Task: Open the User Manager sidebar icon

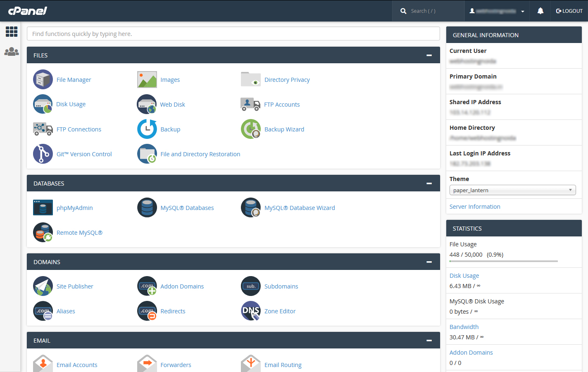Action: (x=11, y=52)
